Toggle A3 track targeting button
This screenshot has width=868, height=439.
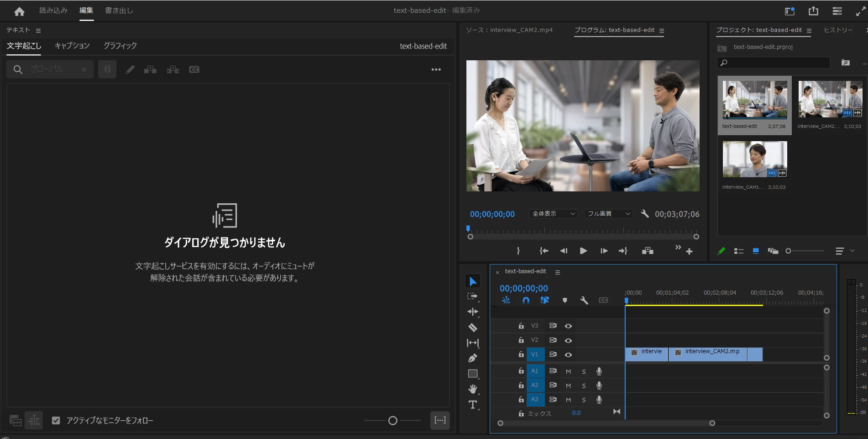point(534,399)
